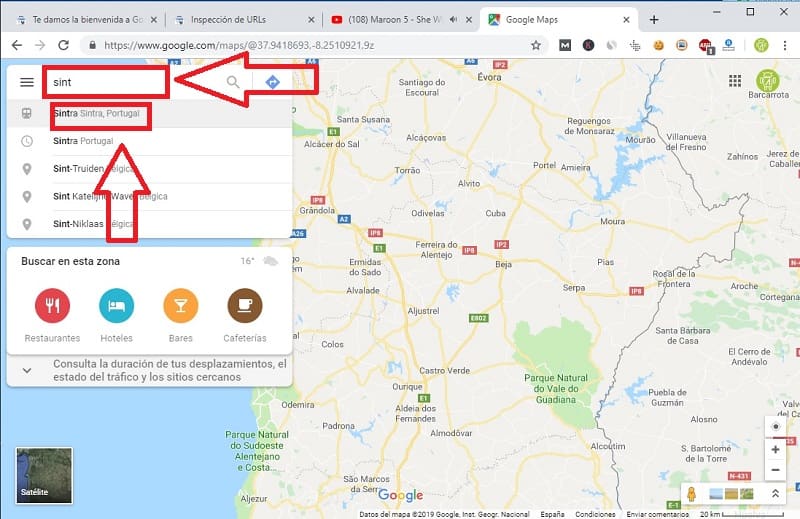Screen dimensions: 800x519
Task: Open the Chrome three-dot menu
Action: (785, 45)
